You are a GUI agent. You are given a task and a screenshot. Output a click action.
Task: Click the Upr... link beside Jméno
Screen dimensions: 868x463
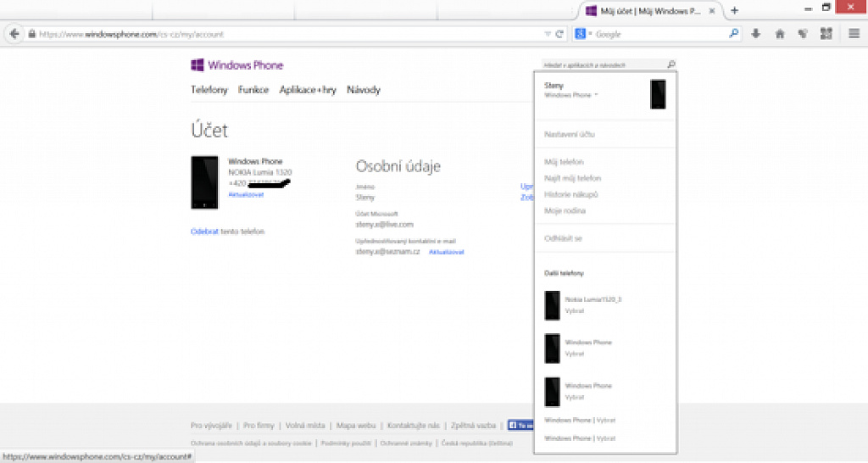coord(527,187)
